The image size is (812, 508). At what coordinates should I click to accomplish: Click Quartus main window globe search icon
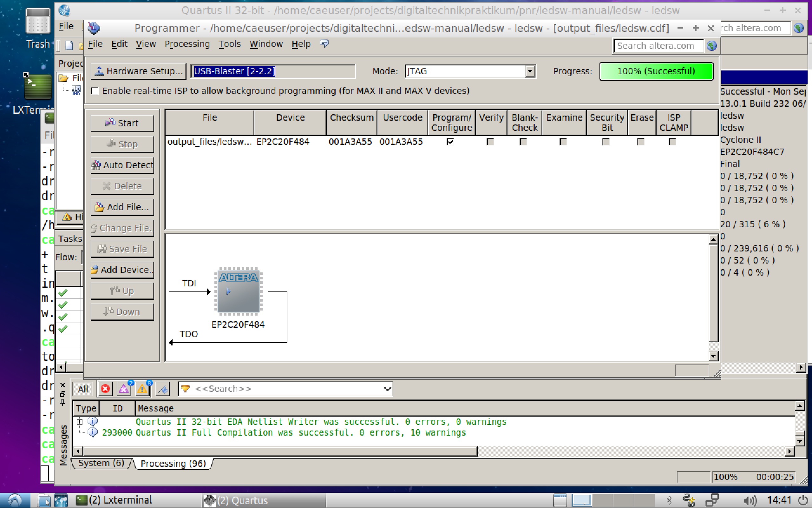798,28
